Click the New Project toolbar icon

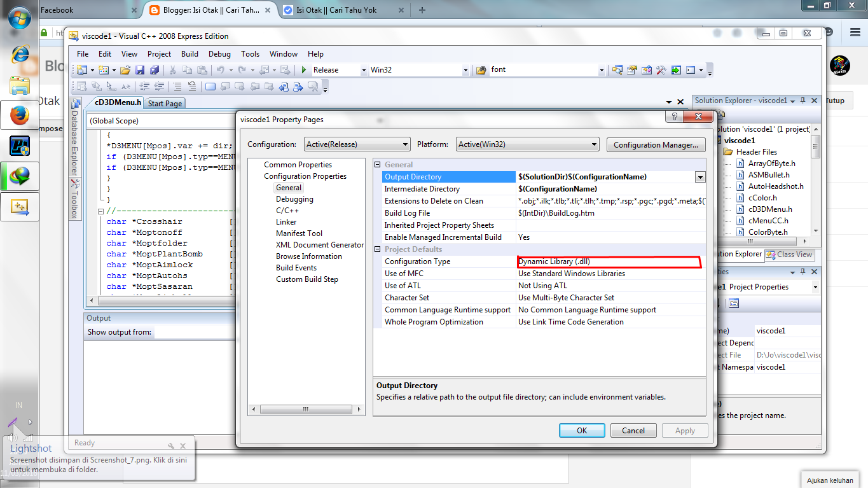click(82, 70)
